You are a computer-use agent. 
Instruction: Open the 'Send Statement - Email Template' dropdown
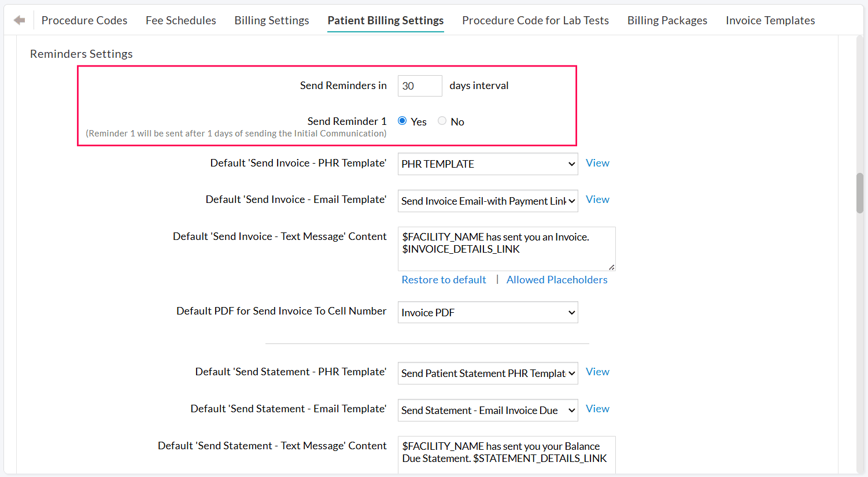tap(487, 410)
